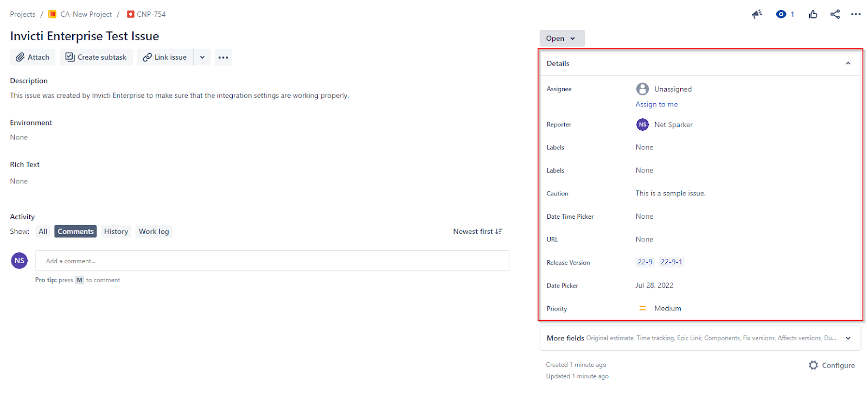Click Rich Text None value
Viewport: 868px width, 393px height.
pos(19,181)
